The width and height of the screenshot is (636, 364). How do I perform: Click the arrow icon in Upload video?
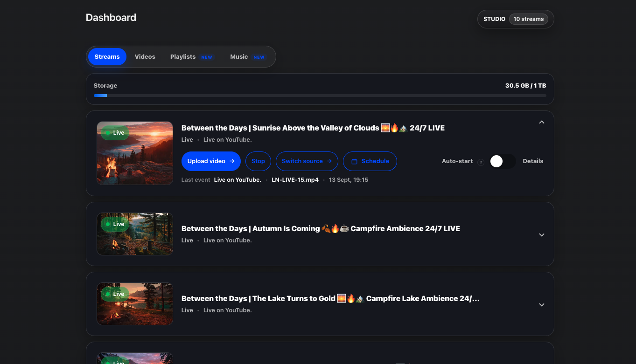pyautogui.click(x=231, y=161)
